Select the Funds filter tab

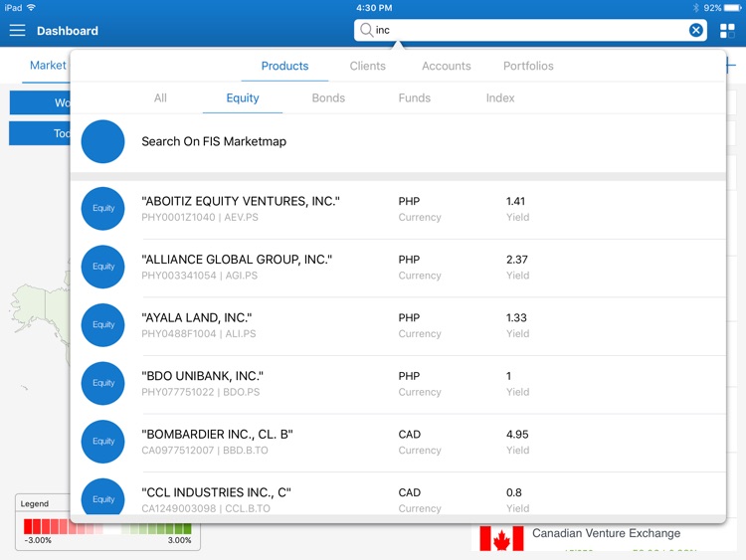(415, 98)
